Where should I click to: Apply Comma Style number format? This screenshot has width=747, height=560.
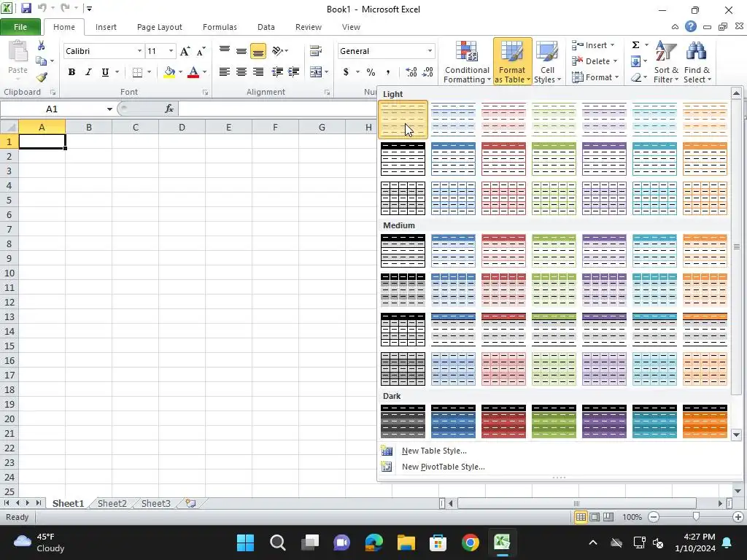388,72
